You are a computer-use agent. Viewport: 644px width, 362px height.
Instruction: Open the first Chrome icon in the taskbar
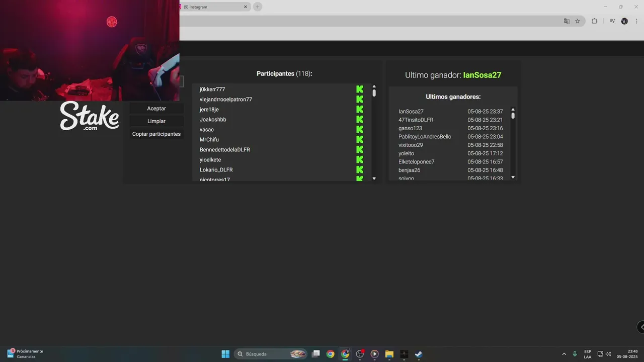331,354
